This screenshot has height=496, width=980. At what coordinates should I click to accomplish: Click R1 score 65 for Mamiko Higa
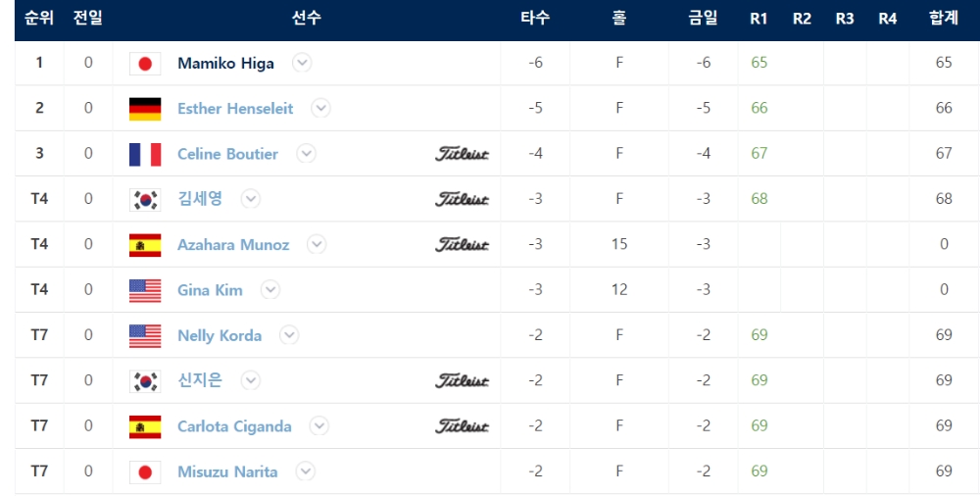(759, 63)
